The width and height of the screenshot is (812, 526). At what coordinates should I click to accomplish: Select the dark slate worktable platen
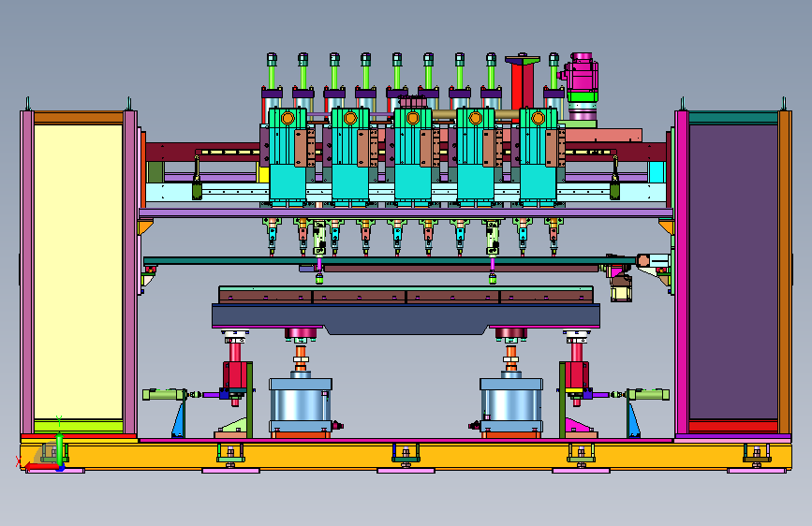tap(406, 318)
